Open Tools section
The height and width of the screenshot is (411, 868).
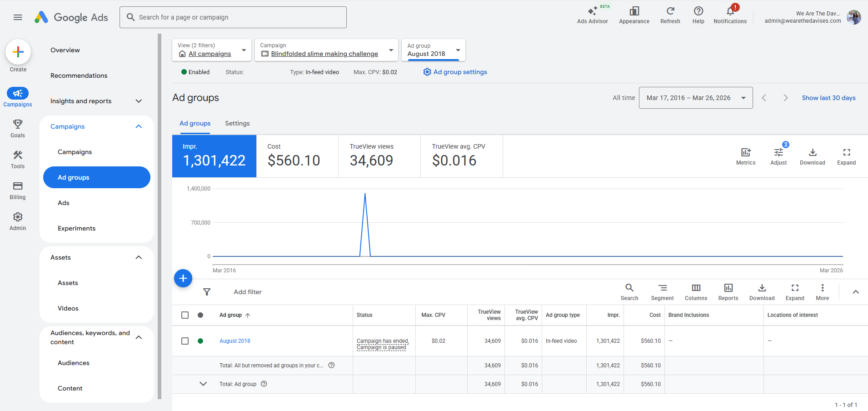coord(18,159)
